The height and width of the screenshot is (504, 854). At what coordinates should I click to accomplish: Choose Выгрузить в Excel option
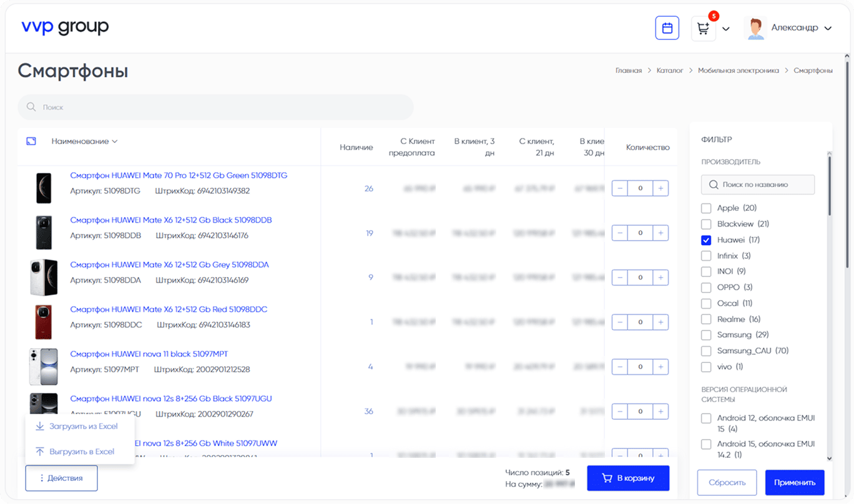pos(81,452)
